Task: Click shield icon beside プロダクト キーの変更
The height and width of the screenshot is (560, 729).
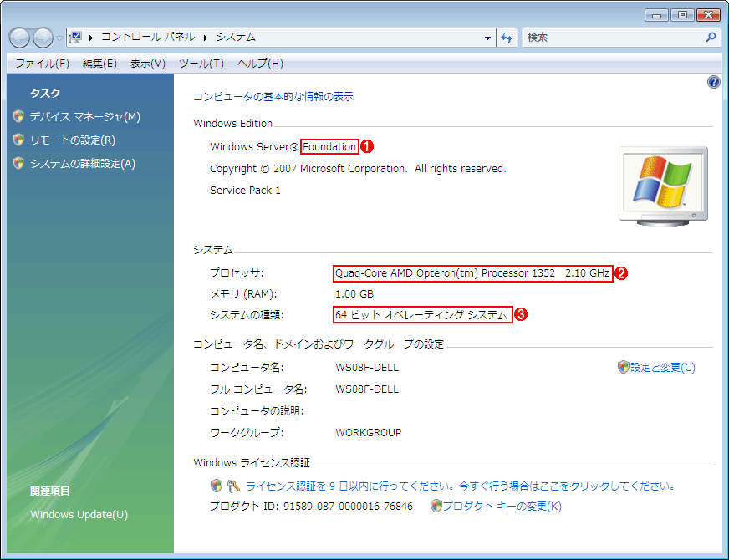Action: point(436,506)
